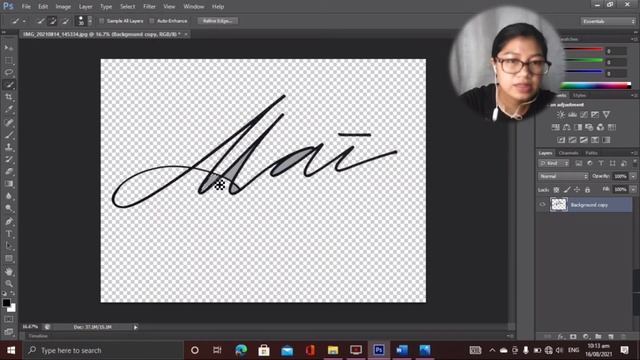The image size is (640, 360).
Task: Select the Dodge tool
Action: tap(9, 208)
